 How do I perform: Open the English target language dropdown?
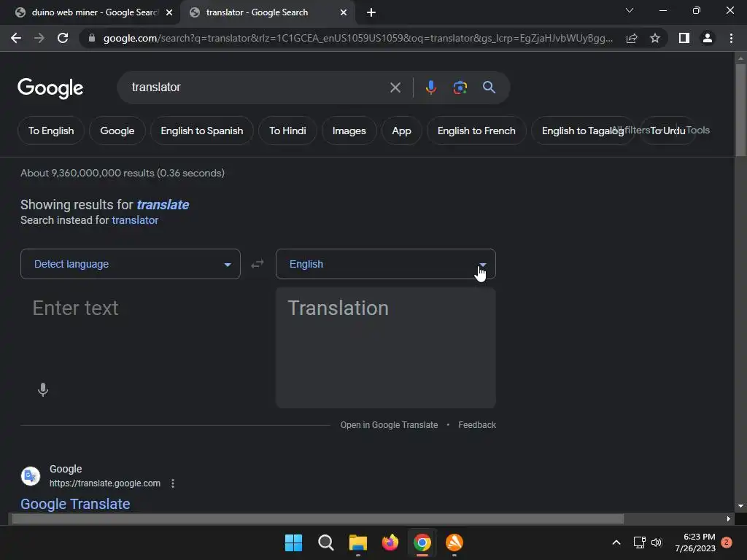(x=386, y=264)
